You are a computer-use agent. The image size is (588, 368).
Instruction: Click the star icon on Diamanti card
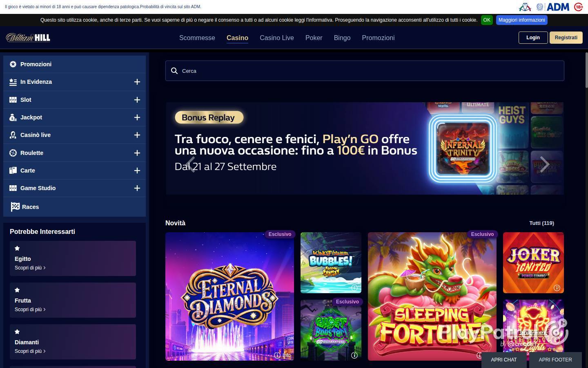pyautogui.click(x=17, y=332)
